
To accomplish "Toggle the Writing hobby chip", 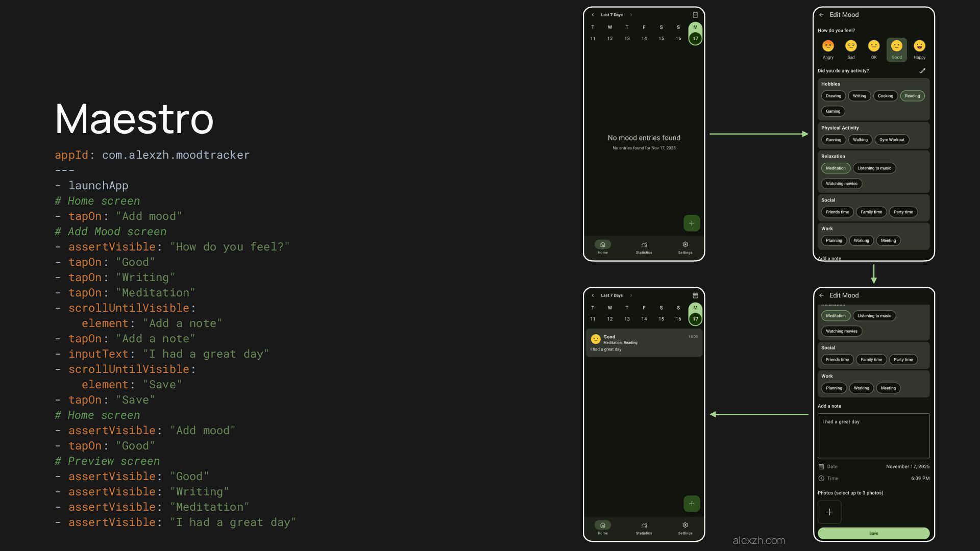I will 859,96.
